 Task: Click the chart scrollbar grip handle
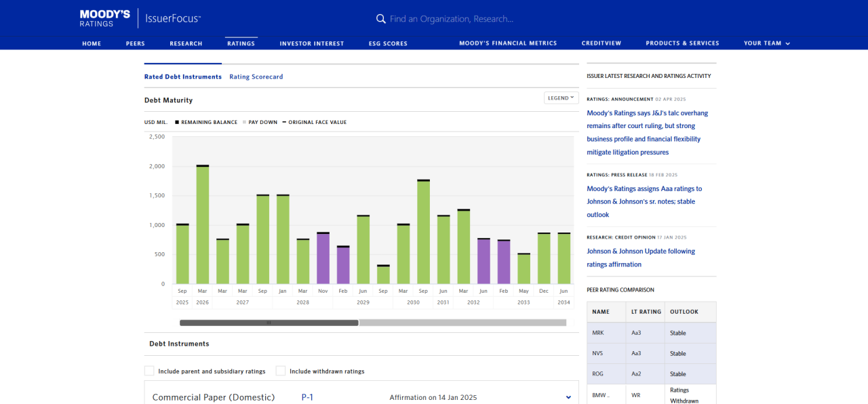[269, 323]
